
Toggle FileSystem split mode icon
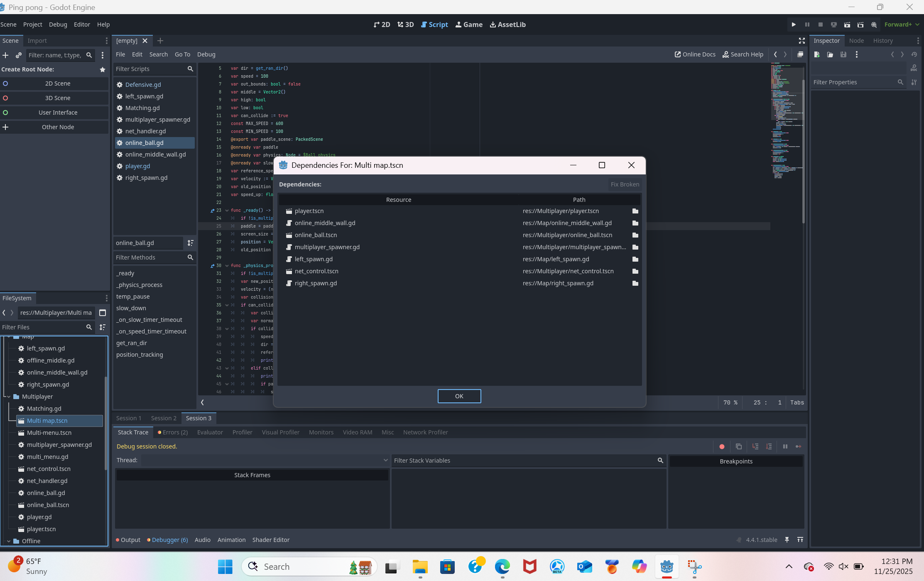point(103,313)
